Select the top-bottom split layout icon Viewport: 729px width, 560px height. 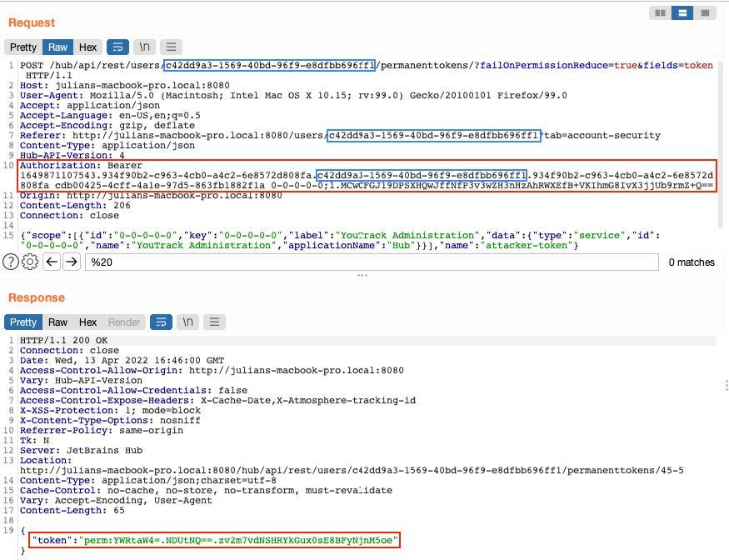[682, 12]
